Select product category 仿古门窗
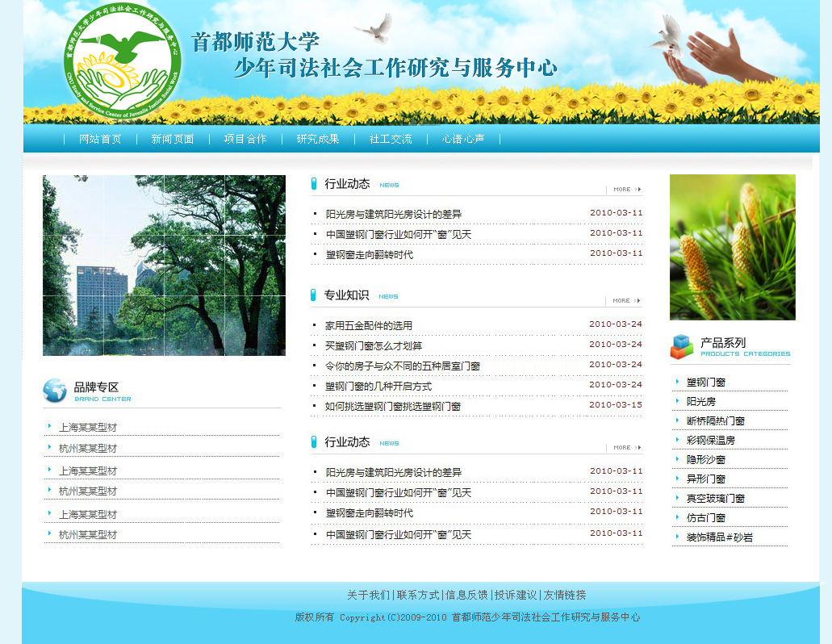 point(706,518)
